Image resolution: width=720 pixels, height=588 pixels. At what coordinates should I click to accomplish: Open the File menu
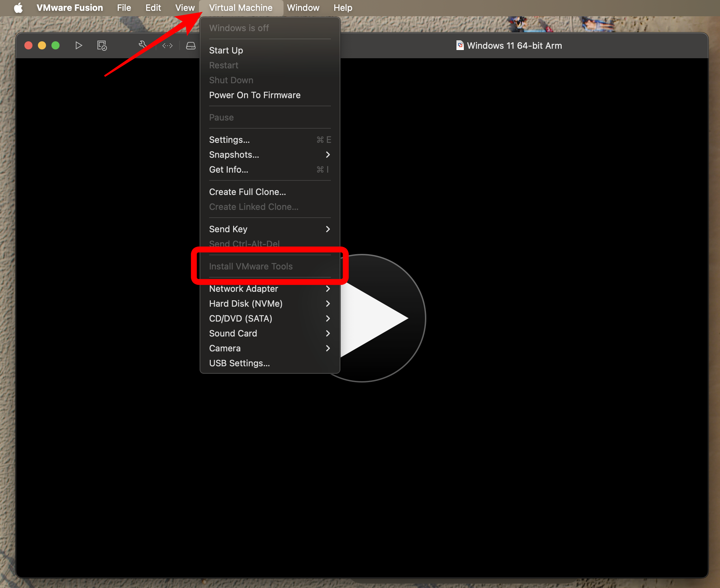[124, 7]
